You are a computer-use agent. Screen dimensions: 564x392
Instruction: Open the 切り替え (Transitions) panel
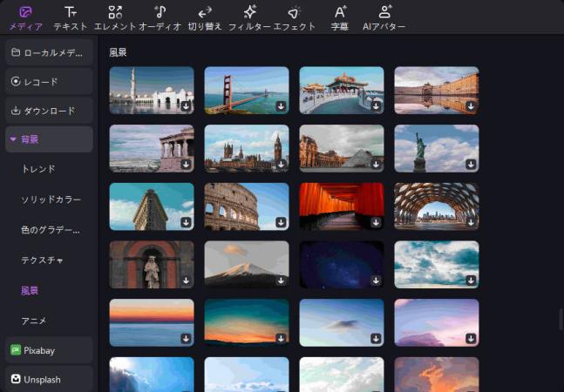205,17
